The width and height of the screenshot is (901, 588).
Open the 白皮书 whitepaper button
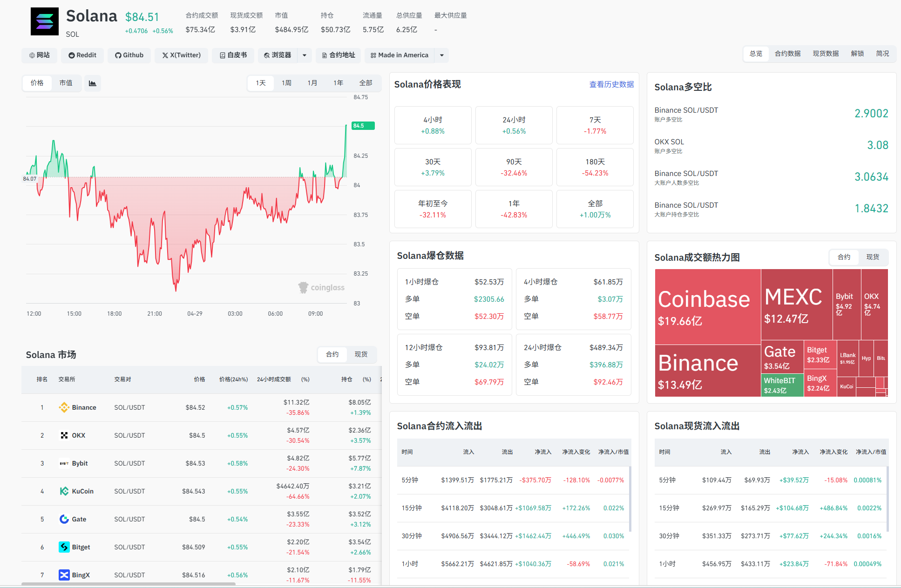[x=233, y=55]
